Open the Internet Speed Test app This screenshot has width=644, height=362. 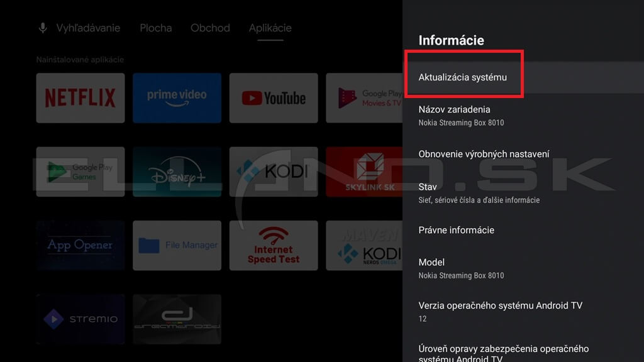point(274,245)
